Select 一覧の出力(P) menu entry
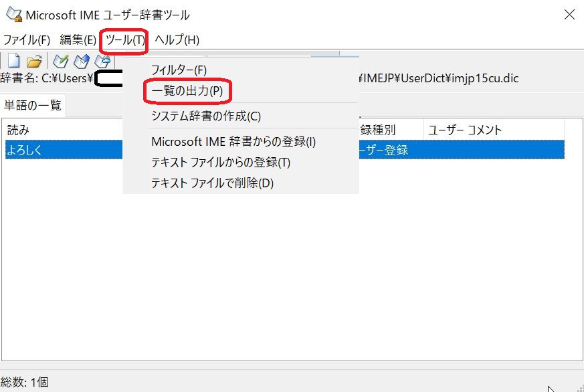 point(187,90)
